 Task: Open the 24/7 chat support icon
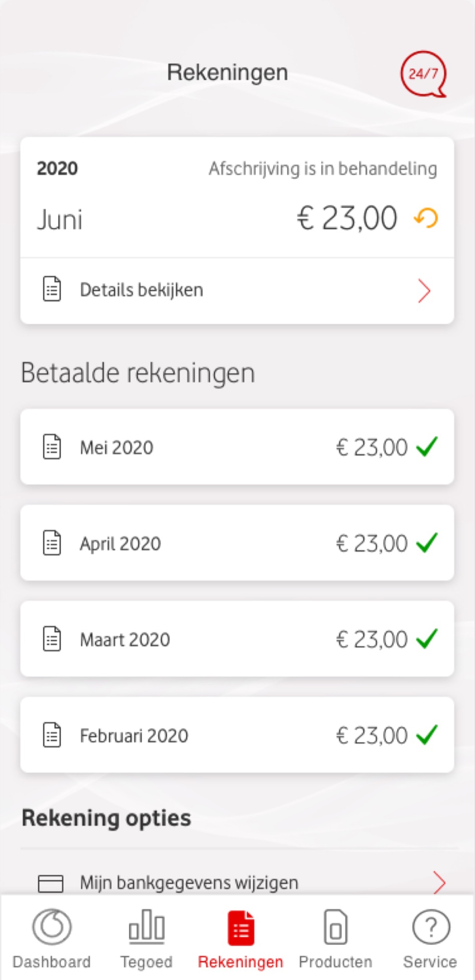423,74
